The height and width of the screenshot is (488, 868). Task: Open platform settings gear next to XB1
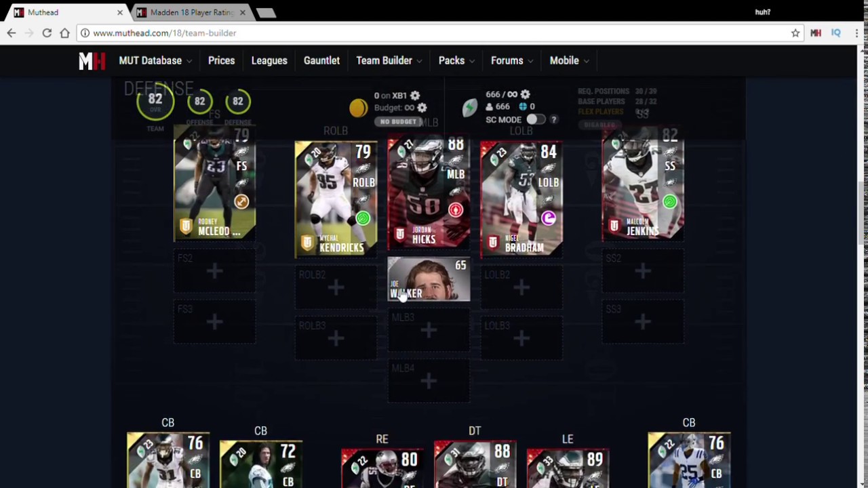pos(415,96)
